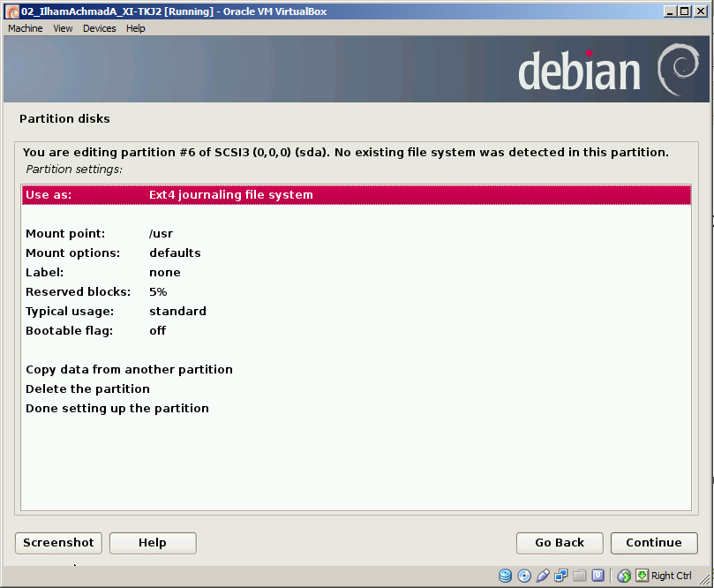Click the mouse integration globe status icon

point(624,576)
